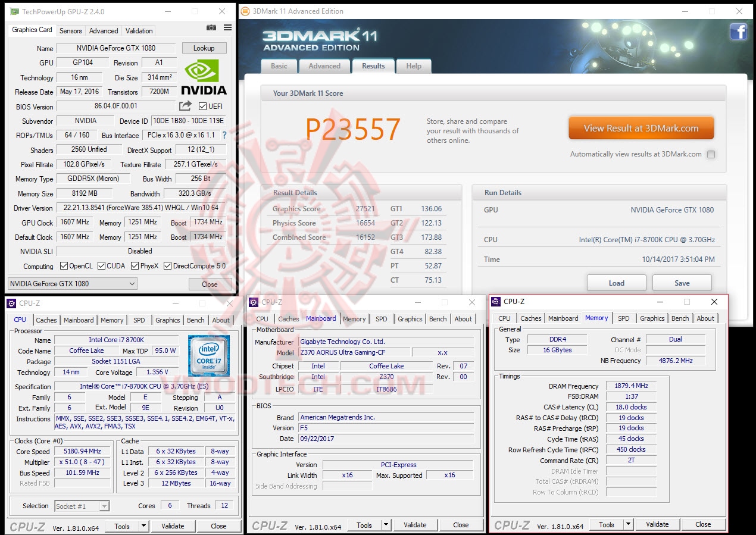Click the Multiplier value x 51.0

pyautogui.click(x=82, y=462)
